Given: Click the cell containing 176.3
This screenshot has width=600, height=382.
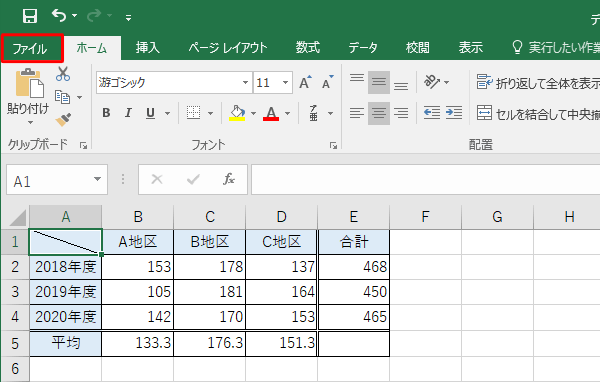Looking at the screenshot, I should (210, 343).
